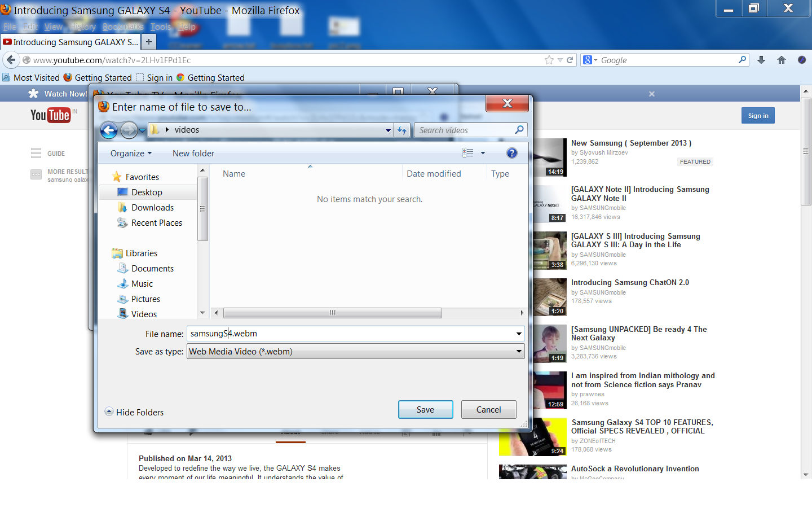
Task: Open the Save as type dropdown
Action: click(519, 352)
